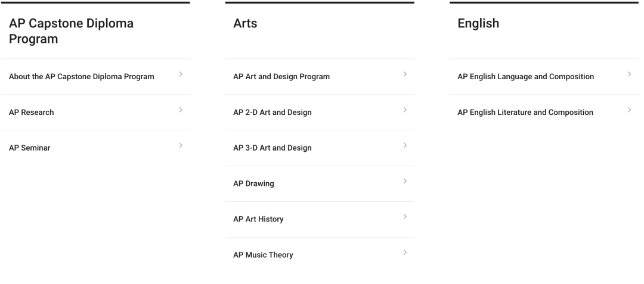The width and height of the screenshot is (644, 284).
Task: Click chevron for About the AP Capstone Diploma Program
Action: pos(181,74)
